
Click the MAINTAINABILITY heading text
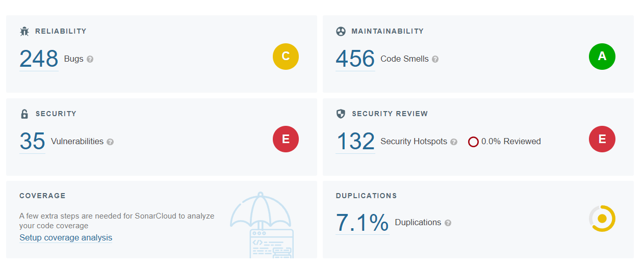click(388, 32)
